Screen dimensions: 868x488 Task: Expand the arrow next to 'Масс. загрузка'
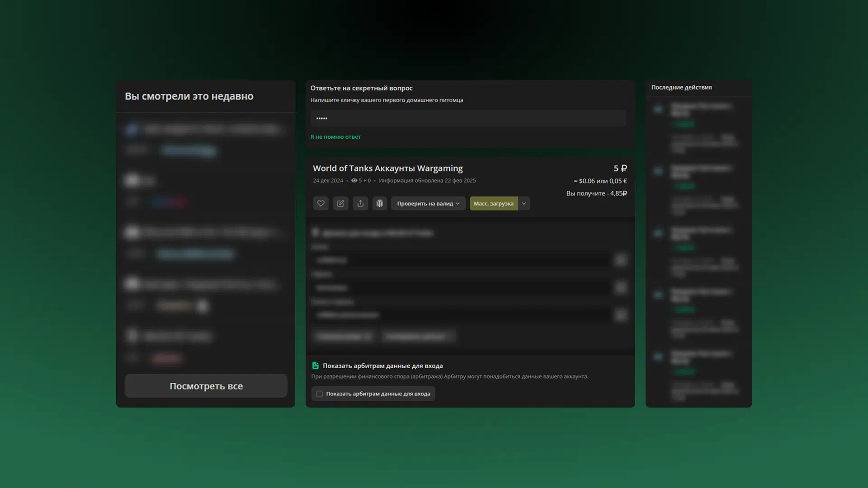coord(524,203)
